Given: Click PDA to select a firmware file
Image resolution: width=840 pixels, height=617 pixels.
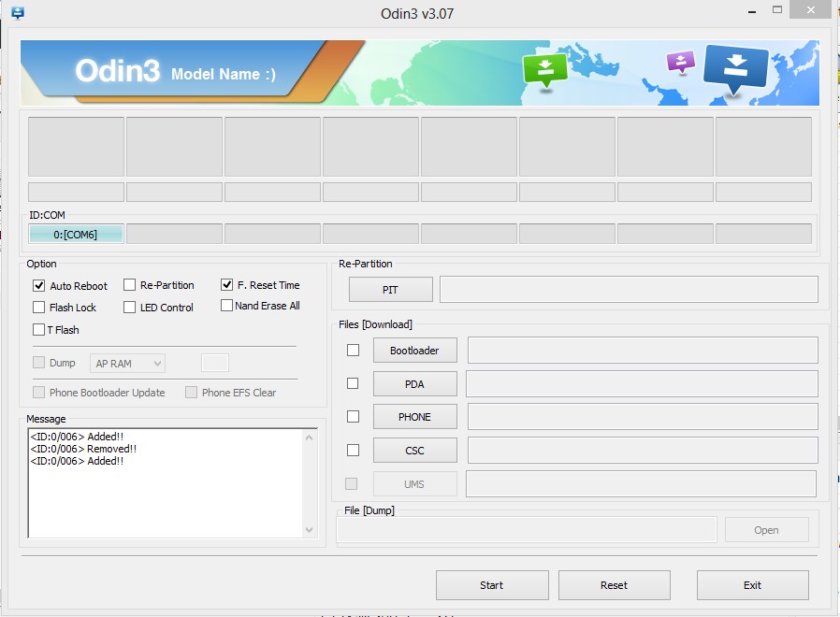Looking at the screenshot, I should 414,383.
